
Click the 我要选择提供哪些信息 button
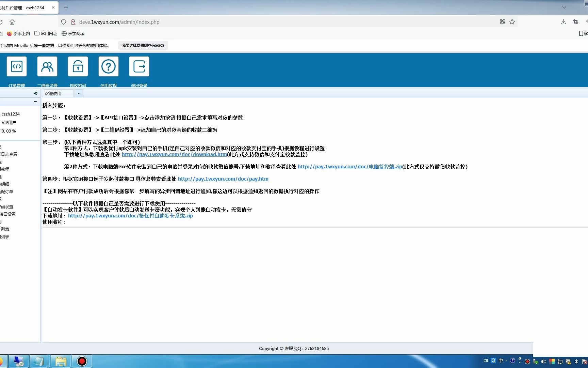(x=143, y=45)
